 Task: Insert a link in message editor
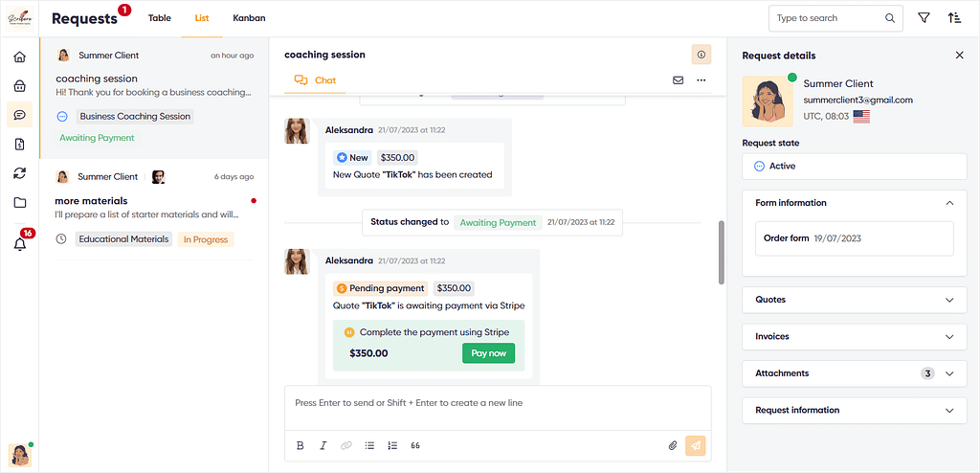[x=346, y=445]
